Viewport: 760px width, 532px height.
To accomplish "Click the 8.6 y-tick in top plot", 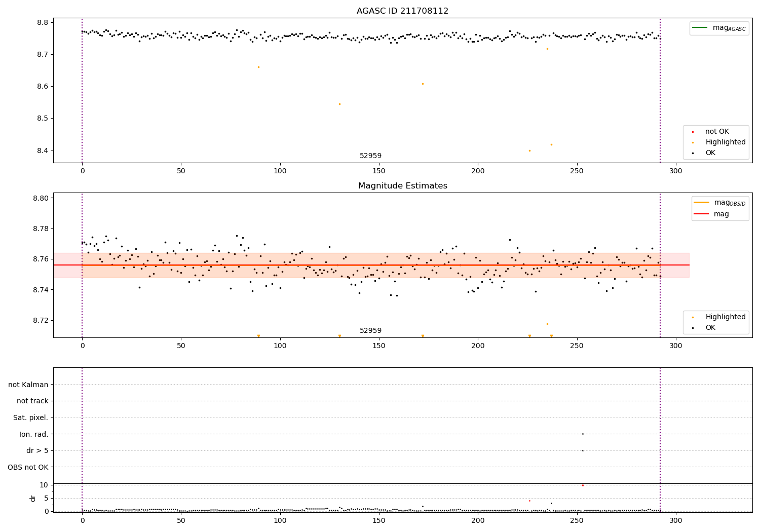I will pyautogui.click(x=43, y=87).
